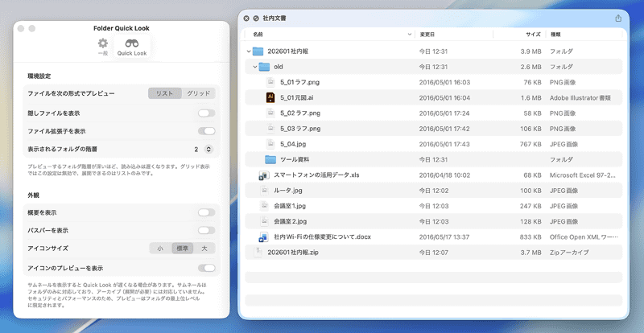This screenshot has width=644, height=333.
Task: Toggle 隠しファイルを表示 switch
Action: [206, 113]
